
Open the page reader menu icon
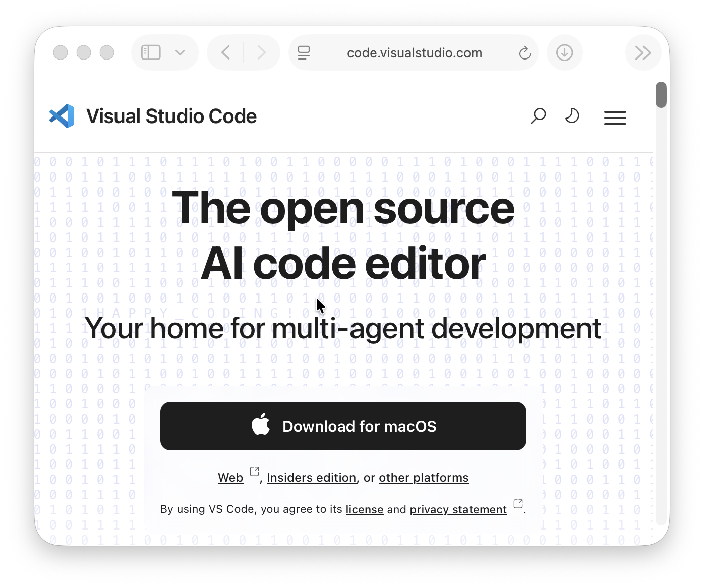(x=304, y=52)
